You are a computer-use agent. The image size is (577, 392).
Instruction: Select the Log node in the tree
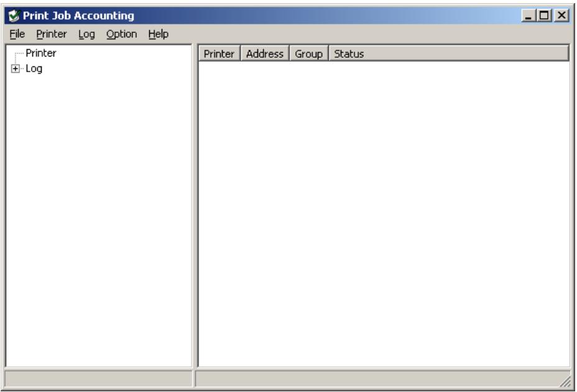(34, 69)
